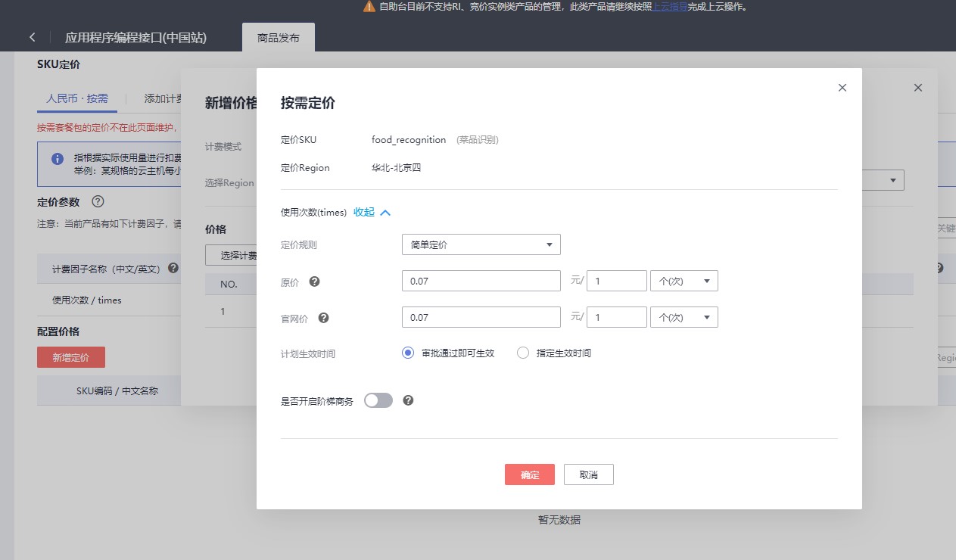This screenshot has height=560, width=956.
Task: Click 新增定价 button
Action: [71, 357]
